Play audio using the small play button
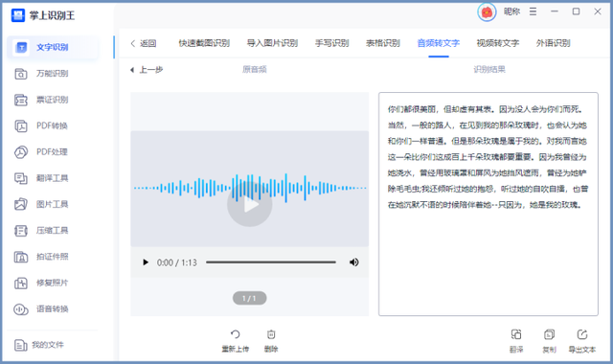 point(146,262)
